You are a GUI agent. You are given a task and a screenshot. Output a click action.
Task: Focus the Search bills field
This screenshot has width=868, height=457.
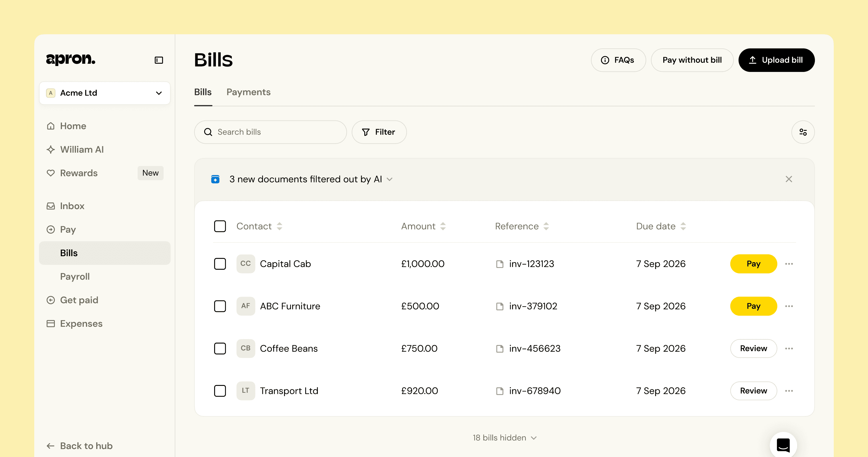pos(270,132)
